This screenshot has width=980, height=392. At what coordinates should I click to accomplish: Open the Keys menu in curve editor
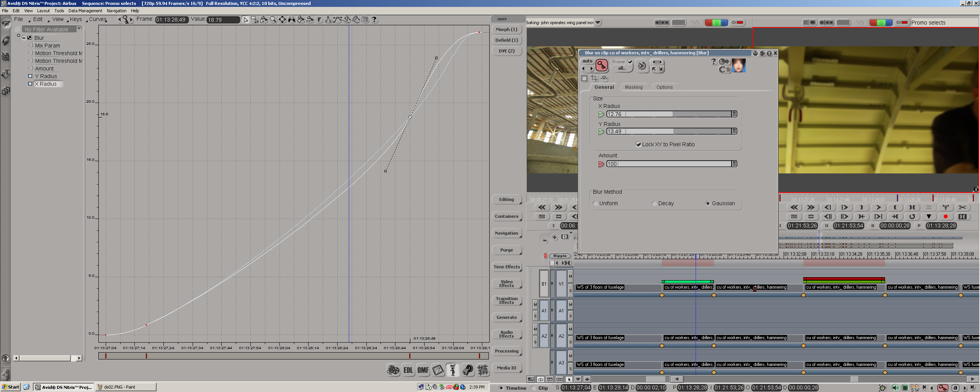76,19
